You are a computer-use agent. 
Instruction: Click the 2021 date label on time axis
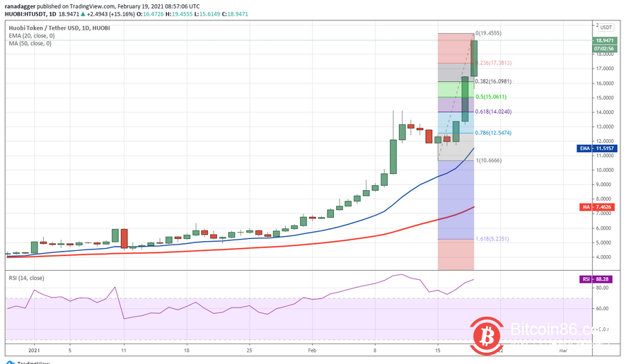pos(35,351)
